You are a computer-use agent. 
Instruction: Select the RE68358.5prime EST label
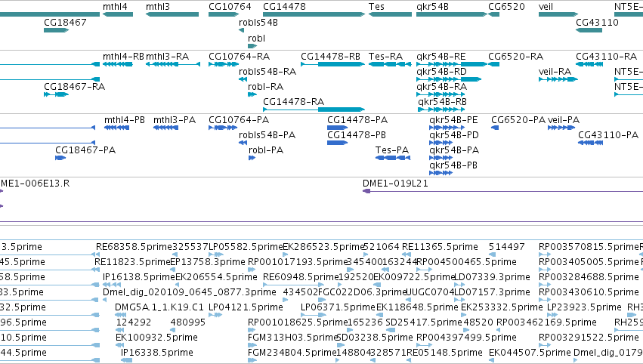(134, 247)
